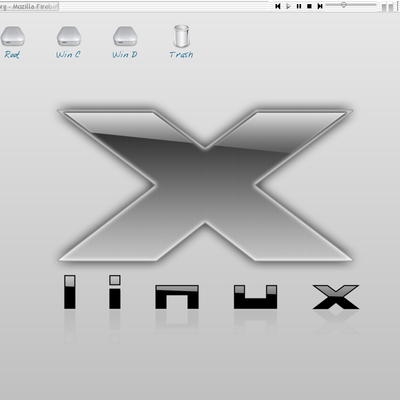Screen dimensions: 400x400
Task: Stop playback in the media player
Action: (309, 6)
